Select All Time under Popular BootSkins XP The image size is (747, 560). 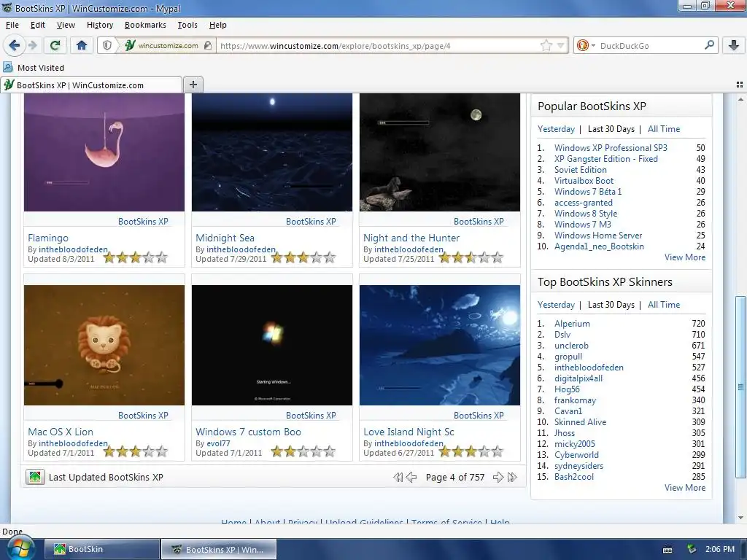[664, 129]
